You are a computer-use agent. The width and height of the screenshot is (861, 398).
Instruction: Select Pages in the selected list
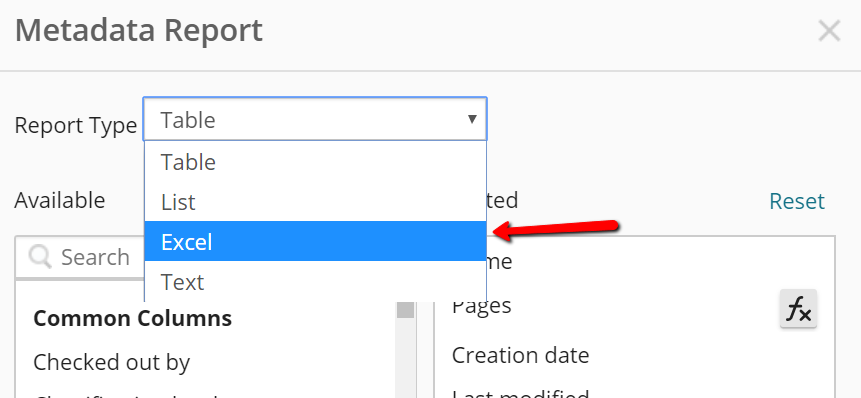[482, 305]
